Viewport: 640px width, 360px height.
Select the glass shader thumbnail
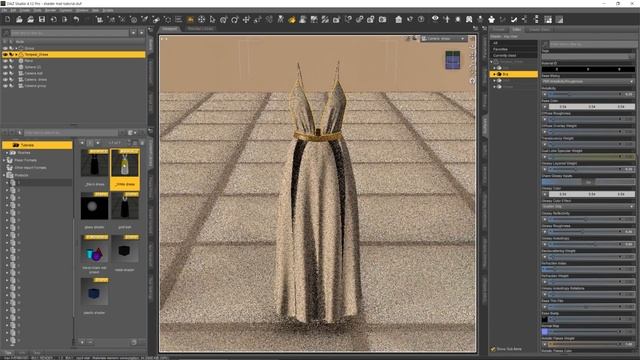coord(95,207)
